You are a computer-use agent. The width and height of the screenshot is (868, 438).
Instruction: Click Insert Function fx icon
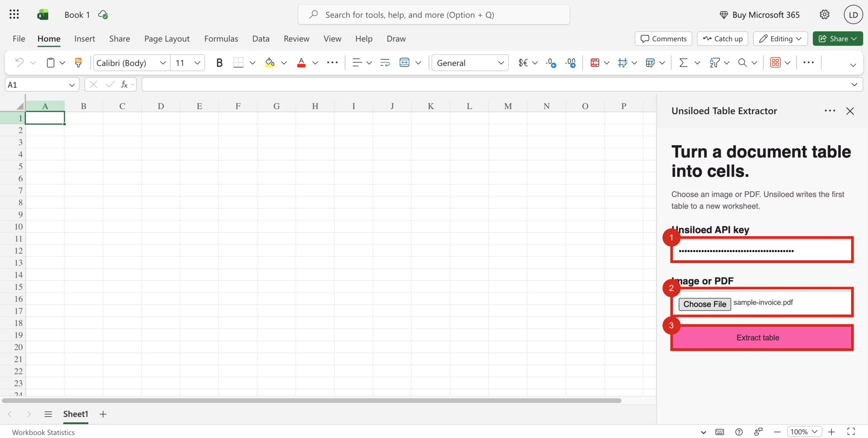124,85
